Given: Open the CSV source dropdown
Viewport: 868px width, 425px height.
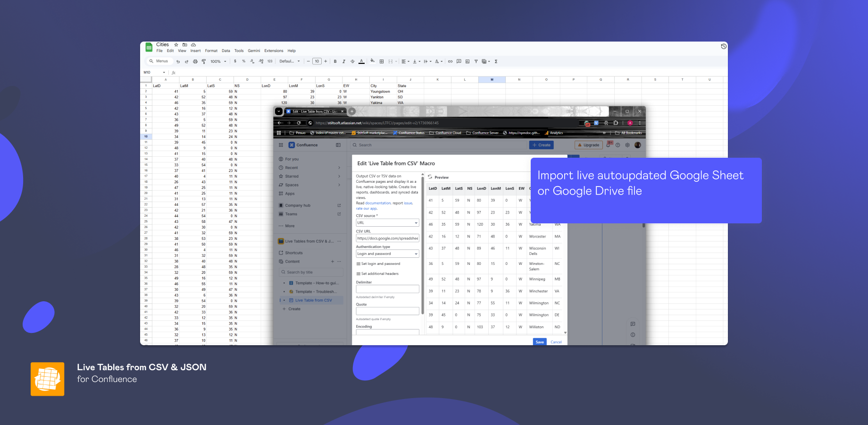Looking at the screenshot, I should click(387, 222).
